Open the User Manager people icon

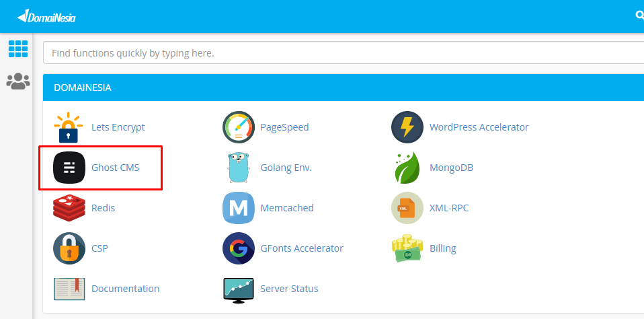(18, 81)
